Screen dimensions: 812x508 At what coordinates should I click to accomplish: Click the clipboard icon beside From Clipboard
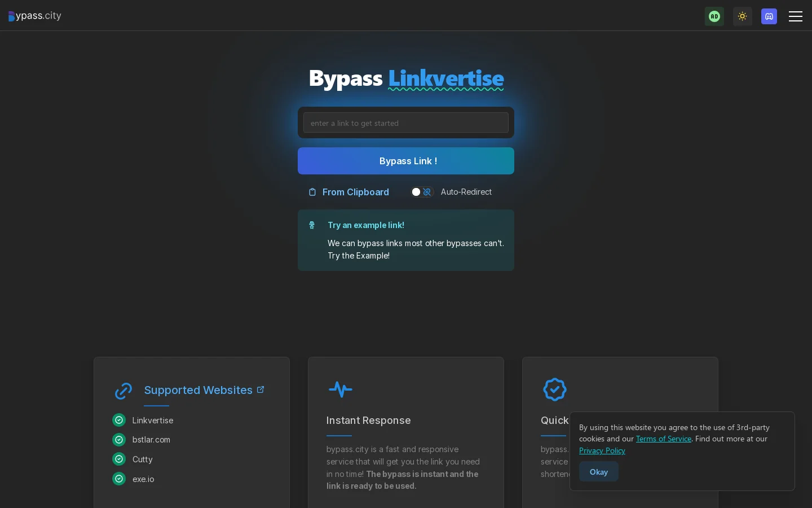click(x=312, y=192)
